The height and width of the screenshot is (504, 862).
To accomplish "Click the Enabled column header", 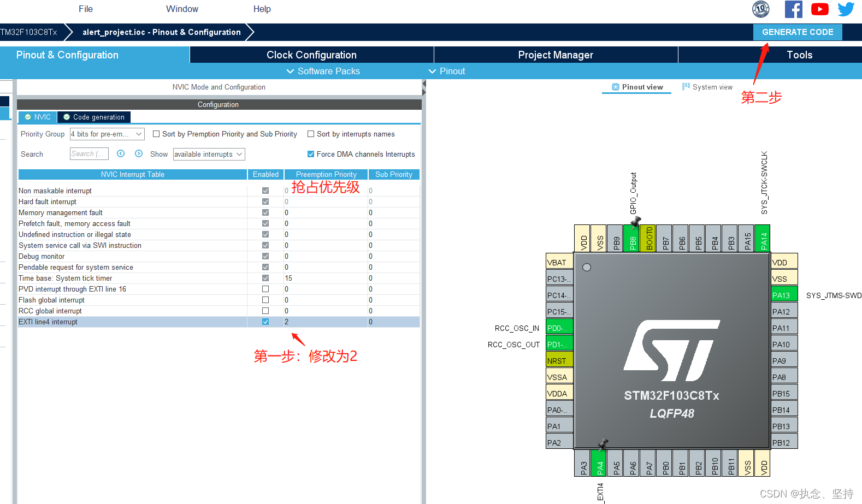I will (x=265, y=174).
